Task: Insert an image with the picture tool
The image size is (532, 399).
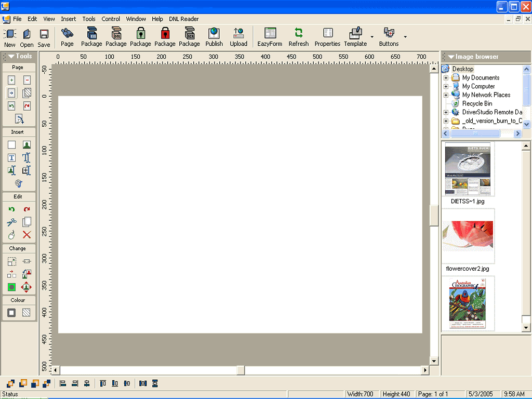Action: coord(26,145)
